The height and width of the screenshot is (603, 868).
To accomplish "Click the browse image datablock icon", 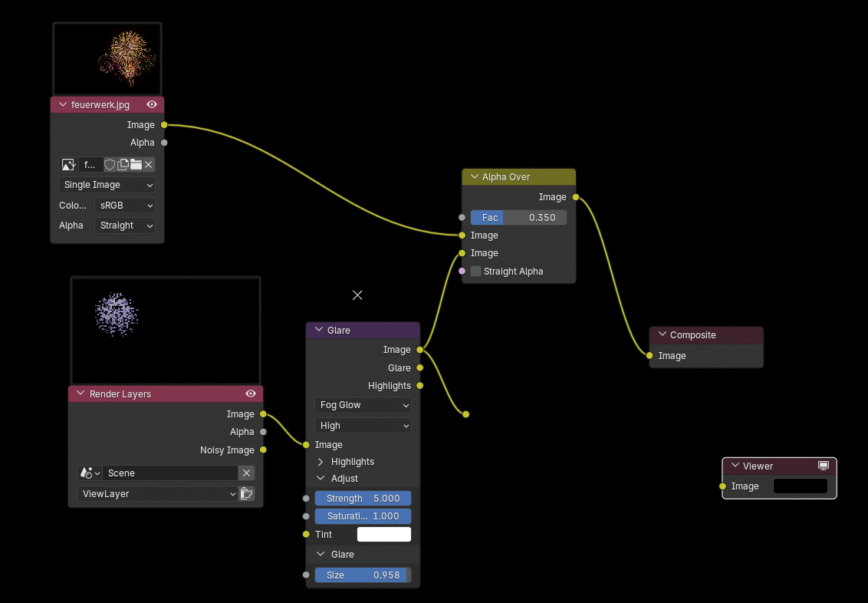I will pyautogui.click(x=68, y=164).
